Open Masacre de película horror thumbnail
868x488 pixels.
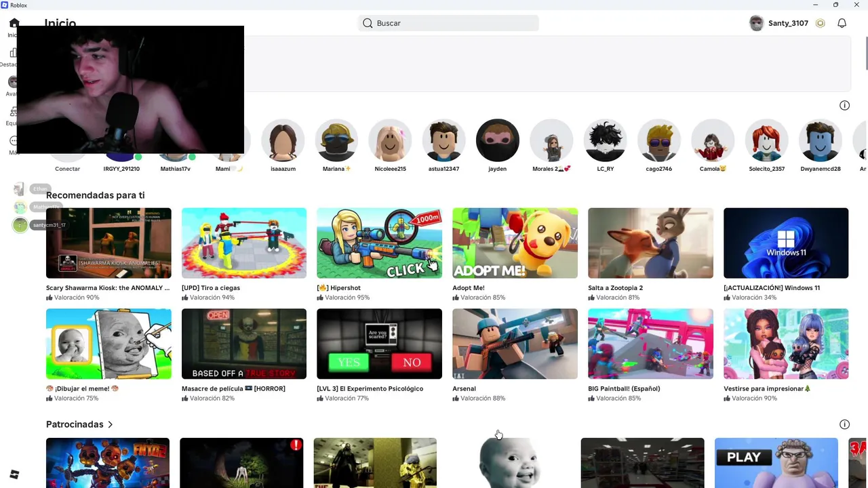pos(244,344)
